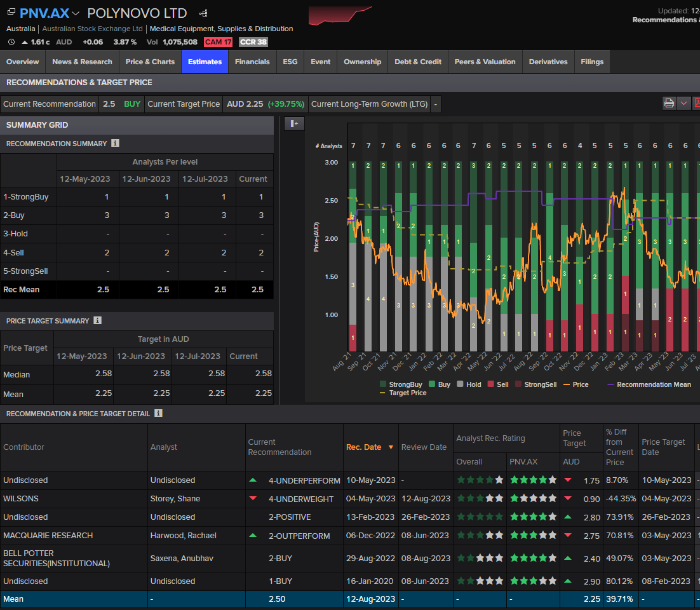Click the Recommendation & Price Target Detail info icon

coord(158,414)
